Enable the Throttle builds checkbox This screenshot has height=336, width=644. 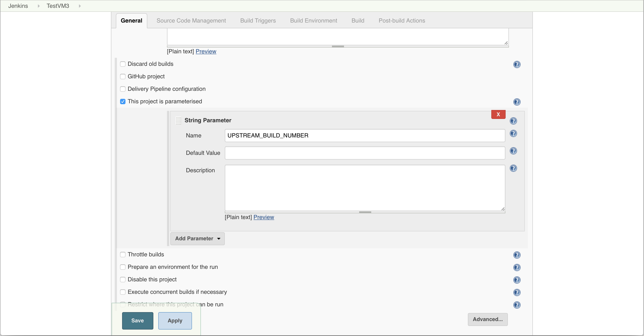point(123,254)
